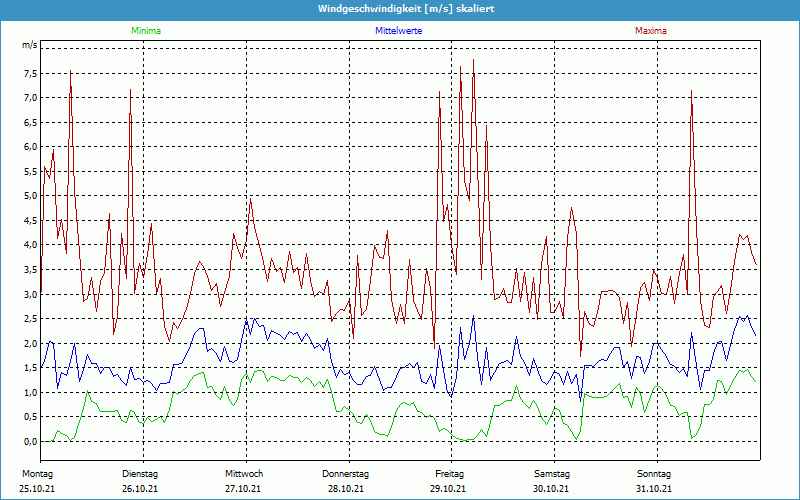Click the 31.10.21 date label
800x500 pixels.
654,489
